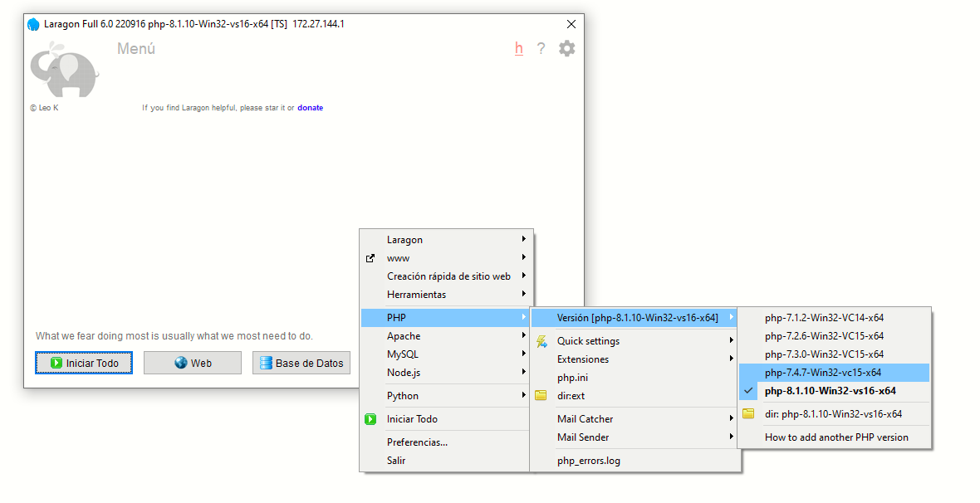Click the donate link

click(310, 108)
